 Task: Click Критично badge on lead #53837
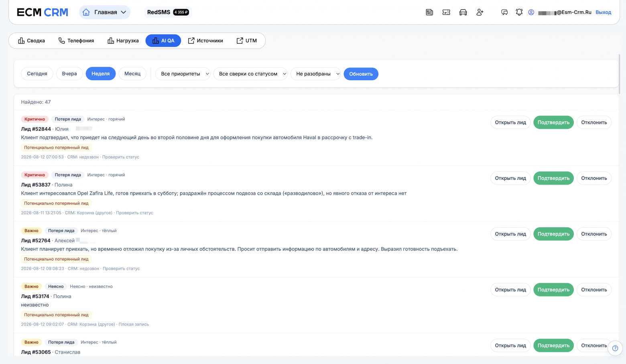coord(35,175)
